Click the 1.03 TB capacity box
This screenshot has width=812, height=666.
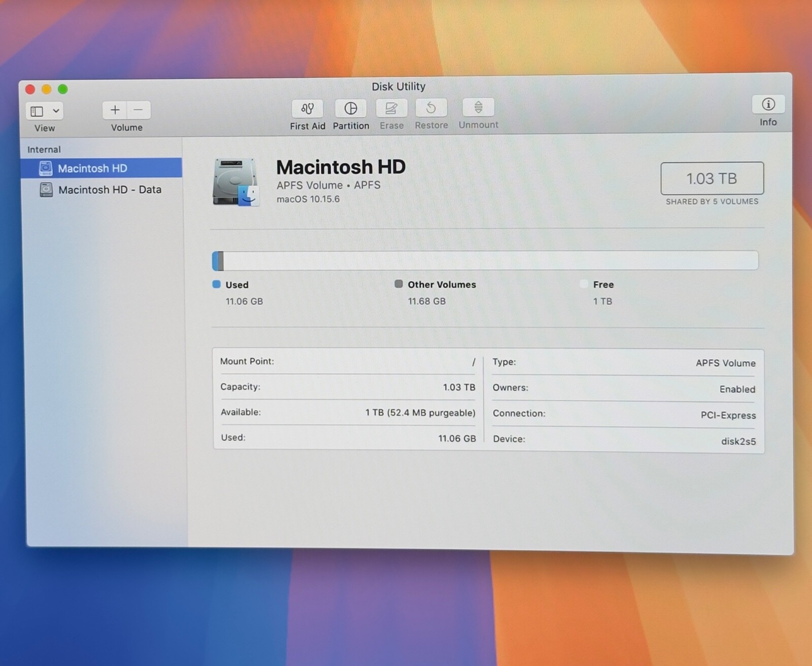click(x=712, y=178)
